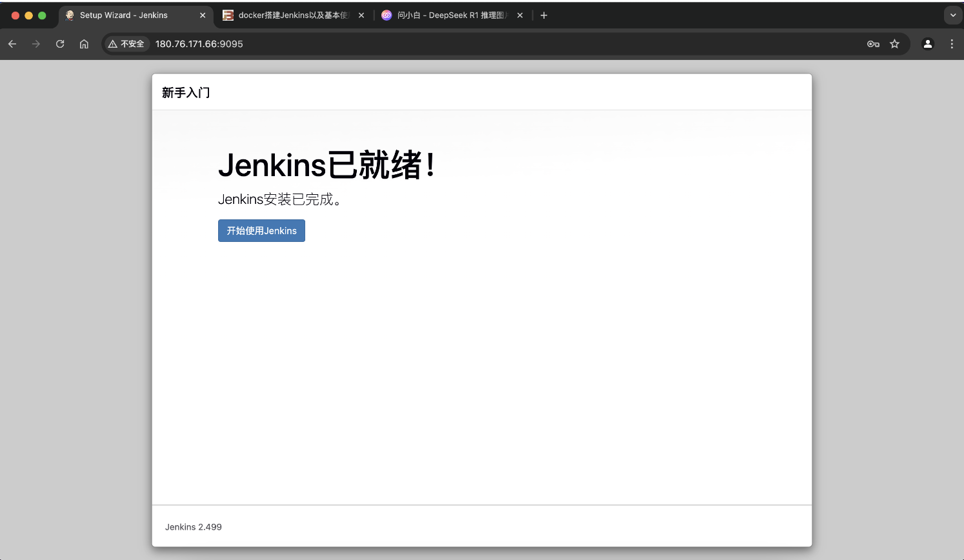Click the yellow minimize window button
This screenshot has width=964, height=560.
28,15
